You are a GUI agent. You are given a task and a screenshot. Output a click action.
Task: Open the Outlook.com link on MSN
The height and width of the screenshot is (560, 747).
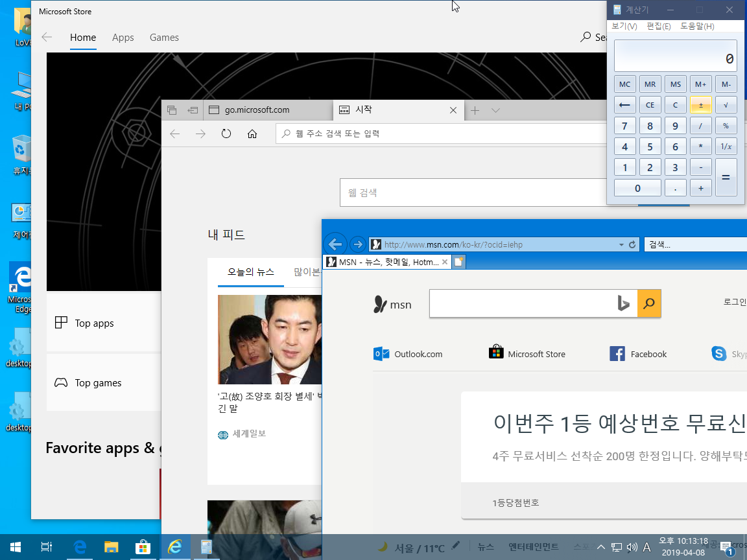[x=408, y=354]
